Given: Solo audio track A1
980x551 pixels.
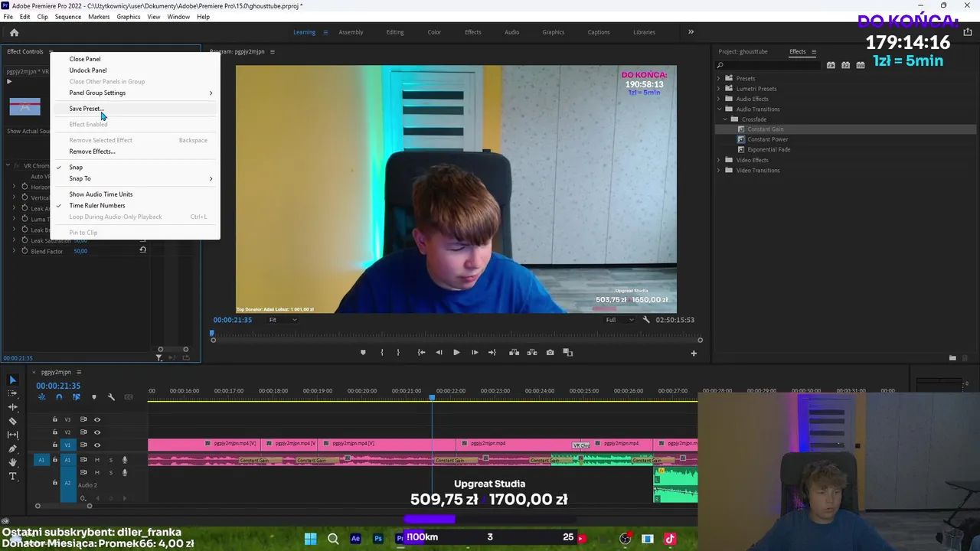Looking at the screenshot, I should [110, 460].
